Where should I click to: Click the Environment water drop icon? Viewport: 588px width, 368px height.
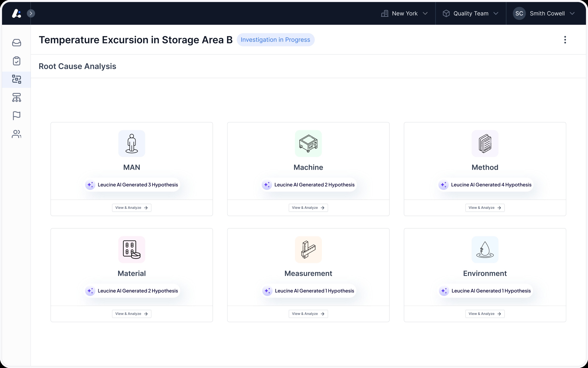(485, 249)
